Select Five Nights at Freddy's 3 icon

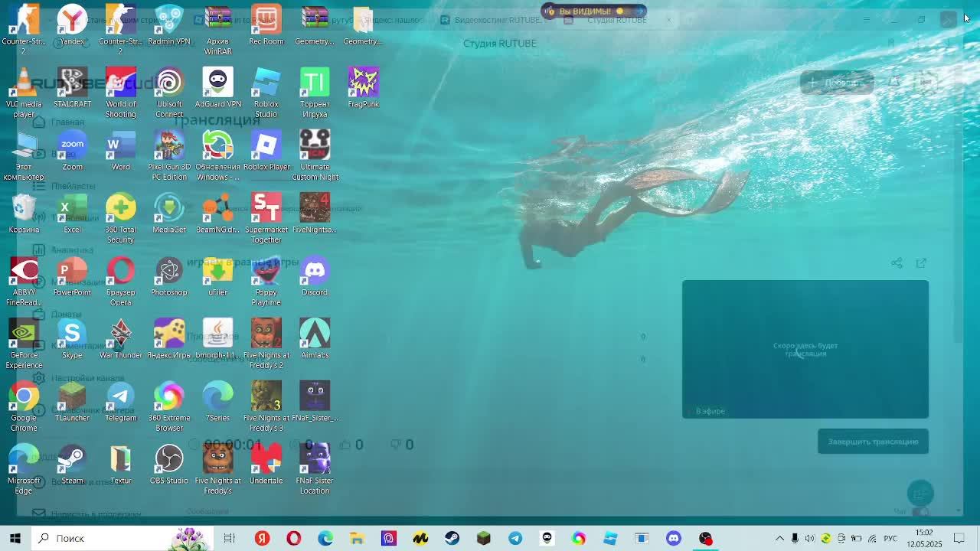(x=266, y=407)
